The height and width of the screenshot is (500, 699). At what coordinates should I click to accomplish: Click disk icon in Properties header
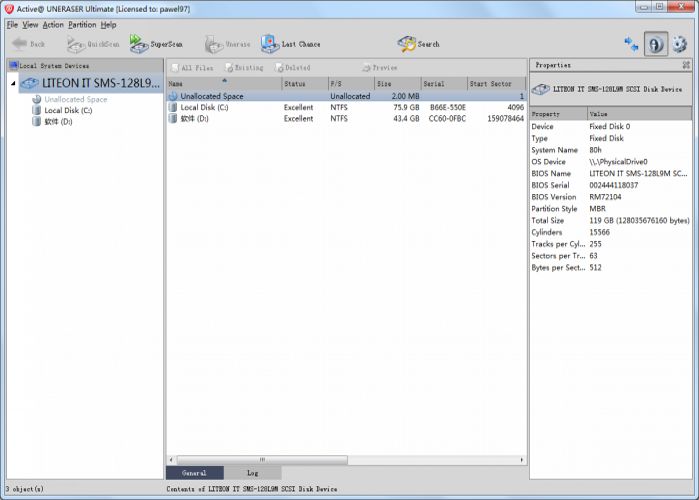(540, 89)
